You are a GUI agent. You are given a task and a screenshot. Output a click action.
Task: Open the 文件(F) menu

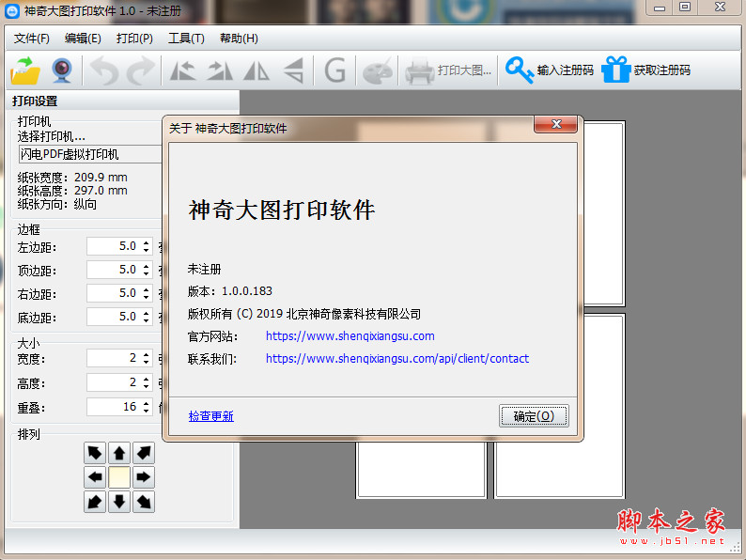(x=31, y=39)
